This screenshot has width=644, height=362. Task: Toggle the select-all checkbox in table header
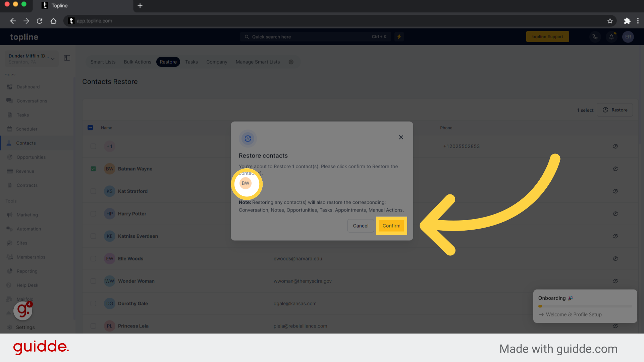point(90,128)
